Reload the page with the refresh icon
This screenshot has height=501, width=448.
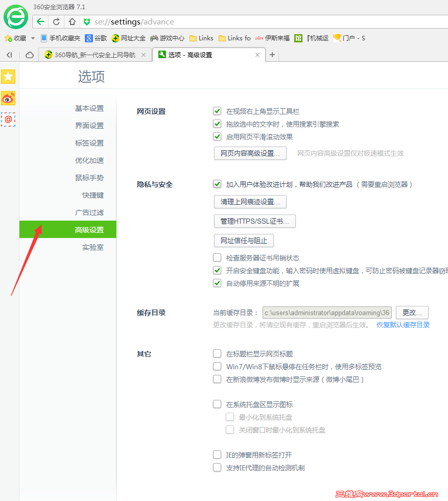(x=56, y=22)
